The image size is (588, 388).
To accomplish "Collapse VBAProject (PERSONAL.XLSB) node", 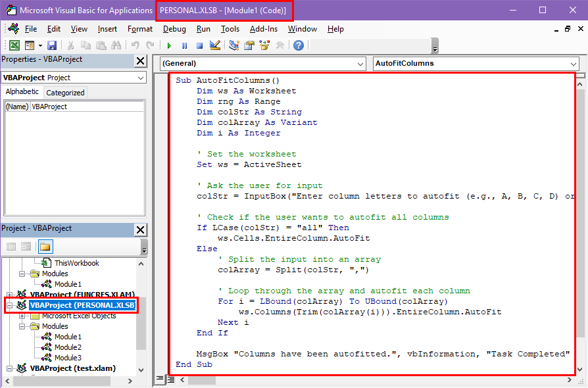I will click(x=9, y=306).
